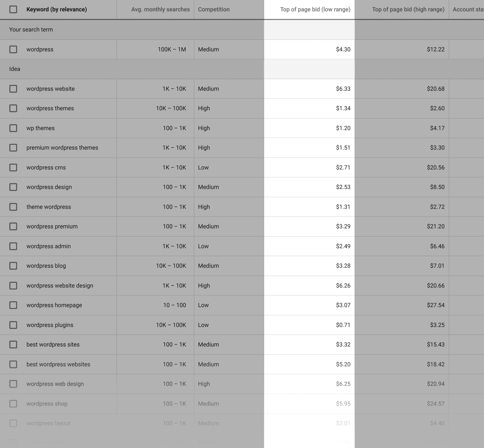Sort by Top of page bid (high range)
This screenshot has width=484, height=448.
pyautogui.click(x=408, y=9)
